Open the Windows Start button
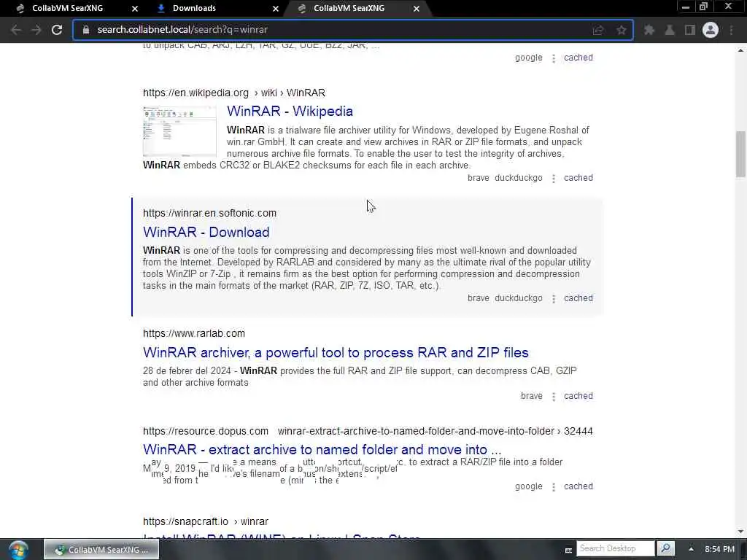The height and width of the screenshot is (560, 747). (18, 550)
